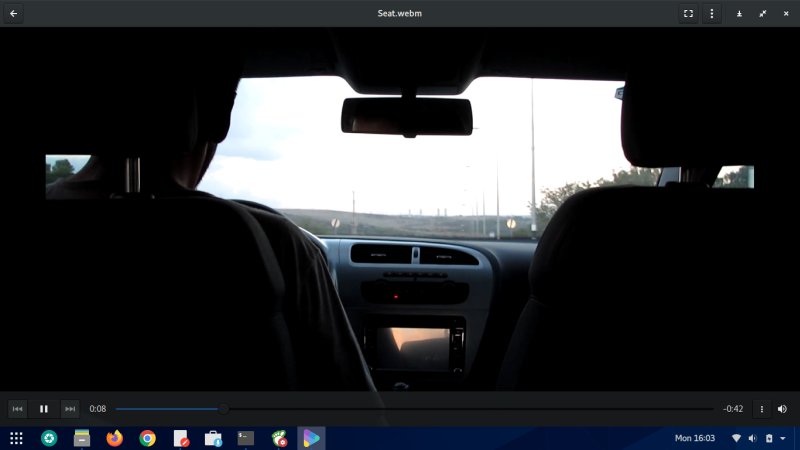Image resolution: width=800 pixels, height=450 pixels.
Task: Open the header three-dot menu
Action: pyautogui.click(x=712, y=13)
